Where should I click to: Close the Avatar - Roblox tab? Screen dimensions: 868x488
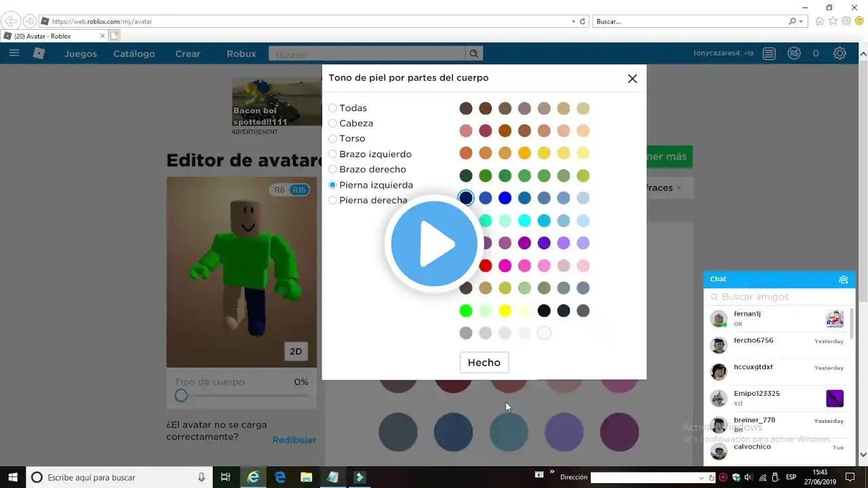point(102,36)
